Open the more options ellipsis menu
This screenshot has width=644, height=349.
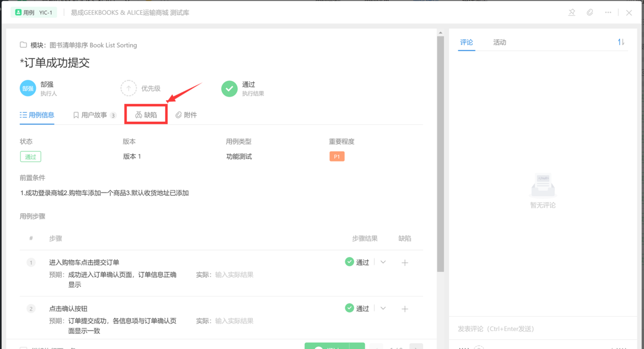pos(608,12)
